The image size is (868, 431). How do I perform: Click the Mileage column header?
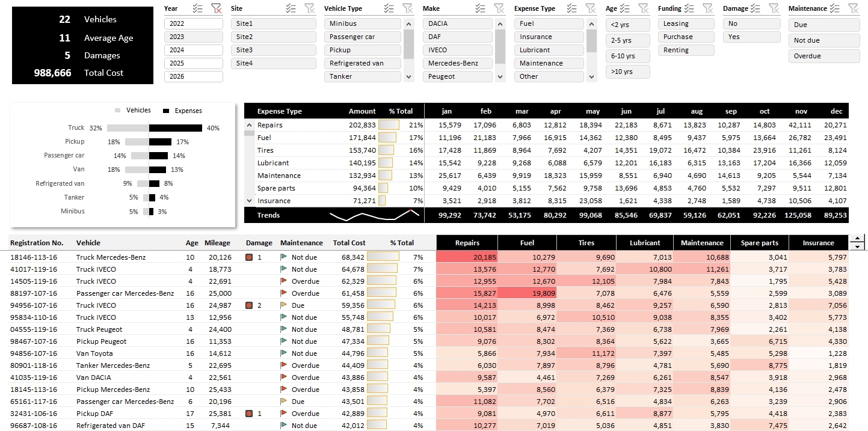(x=217, y=243)
